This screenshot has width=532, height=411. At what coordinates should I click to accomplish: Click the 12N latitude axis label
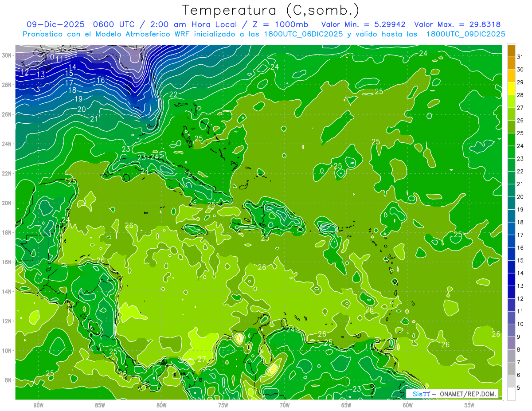tap(8, 321)
